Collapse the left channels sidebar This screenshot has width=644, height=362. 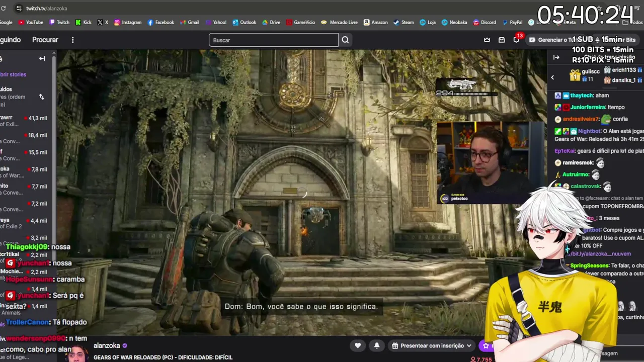pos(42,58)
